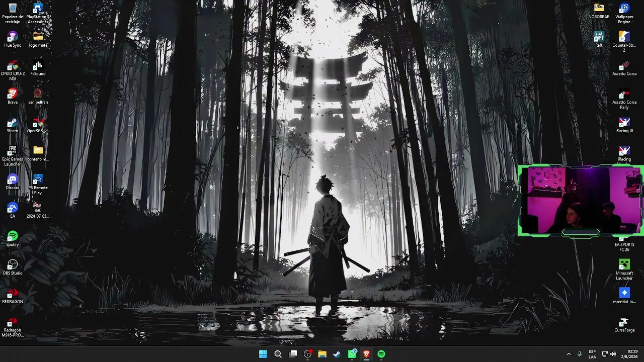
Task: Select the Assetto Corsa Rally shortcut
Action: (x=624, y=100)
